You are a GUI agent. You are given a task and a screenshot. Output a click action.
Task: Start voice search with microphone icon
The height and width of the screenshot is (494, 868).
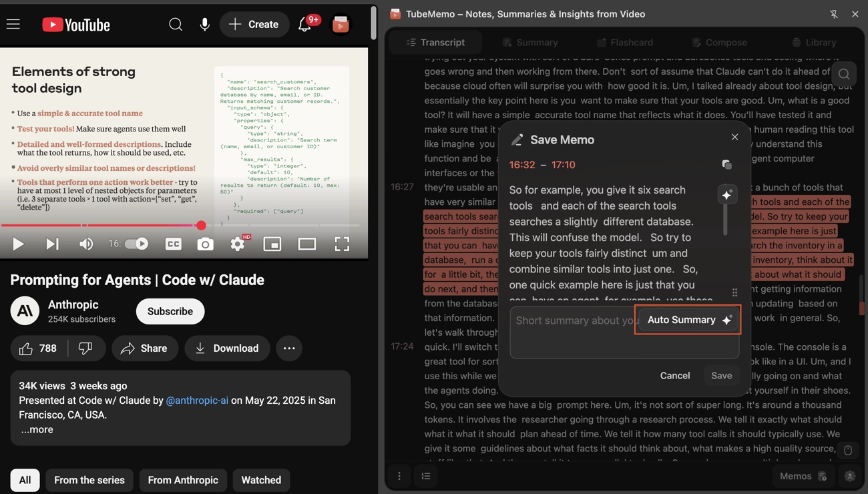(x=205, y=25)
